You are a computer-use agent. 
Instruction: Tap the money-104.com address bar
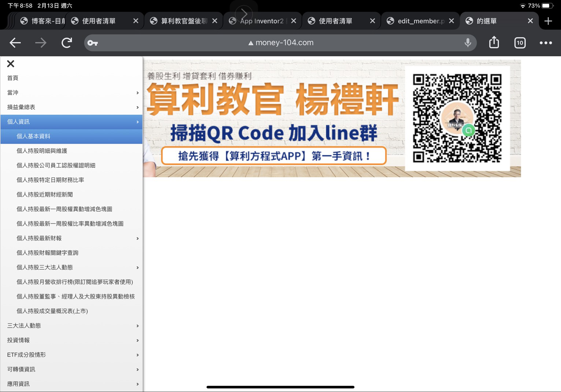coord(280,43)
